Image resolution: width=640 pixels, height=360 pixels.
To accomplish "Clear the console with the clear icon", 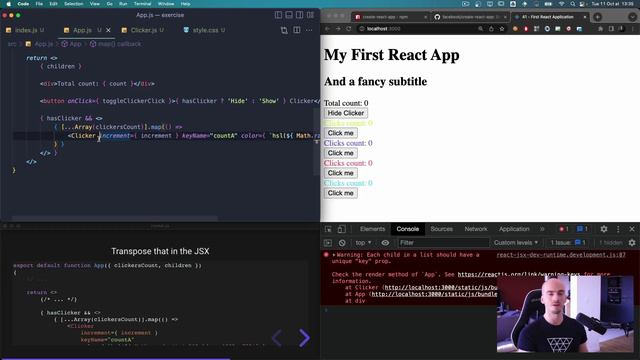I will pyautogui.click(x=342, y=243).
